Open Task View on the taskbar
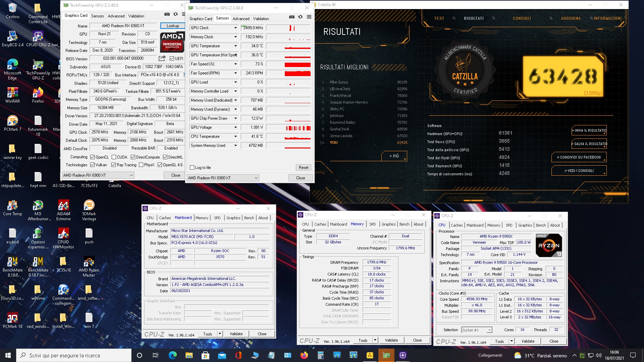Viewport: 644px width, 362px height. point(155,355)
